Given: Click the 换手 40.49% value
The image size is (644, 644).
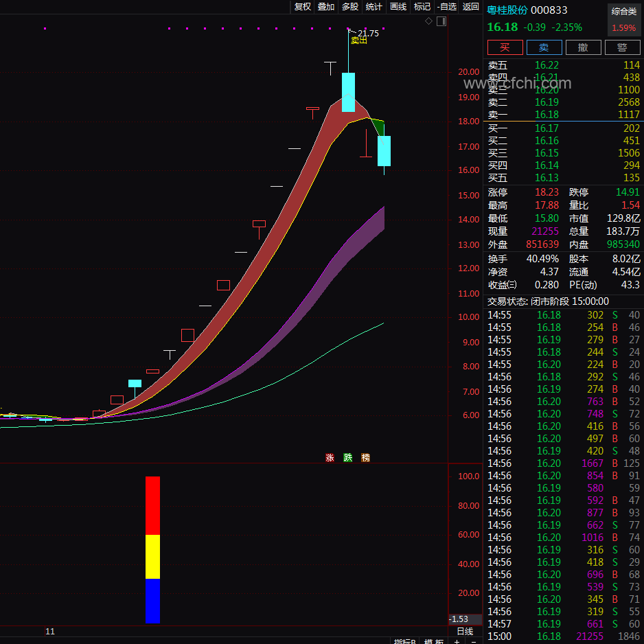Looking at the screenshot, I should [x=542, y=259].
